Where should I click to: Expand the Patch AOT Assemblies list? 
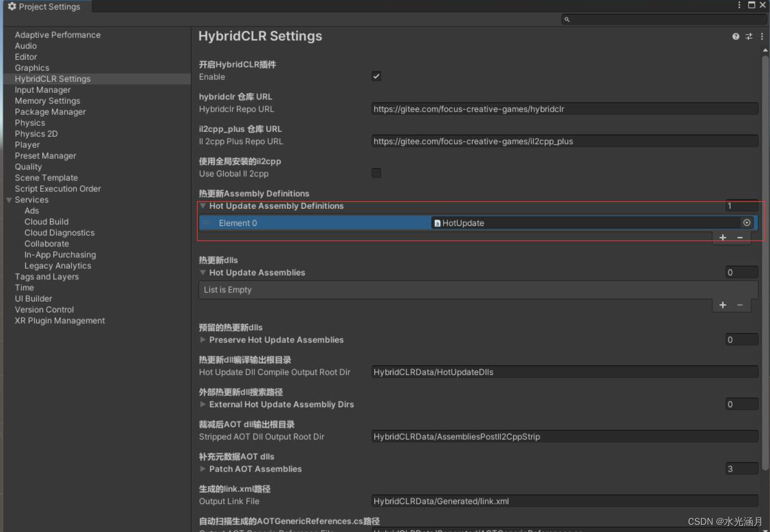tap(203, 469)
